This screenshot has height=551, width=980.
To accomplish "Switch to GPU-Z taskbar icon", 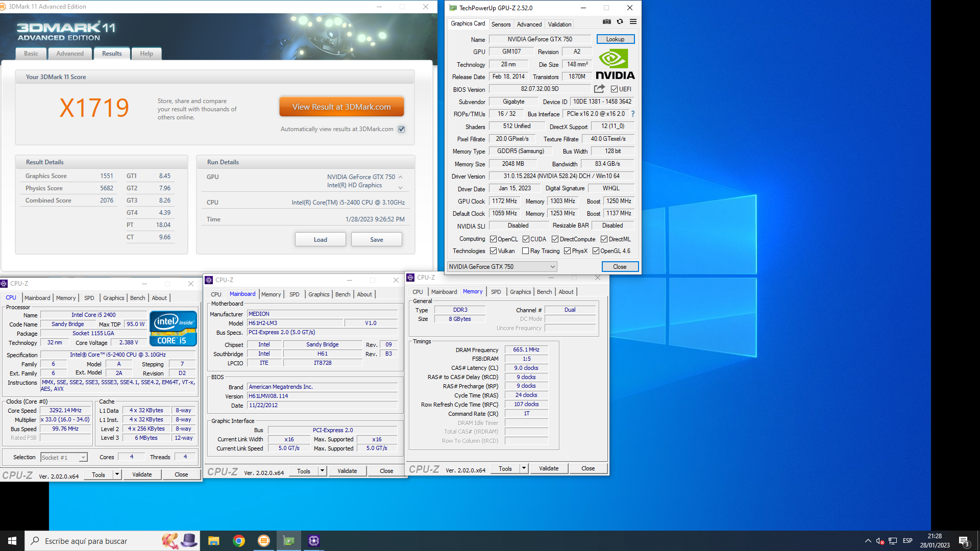I will [x=289, y=541].
